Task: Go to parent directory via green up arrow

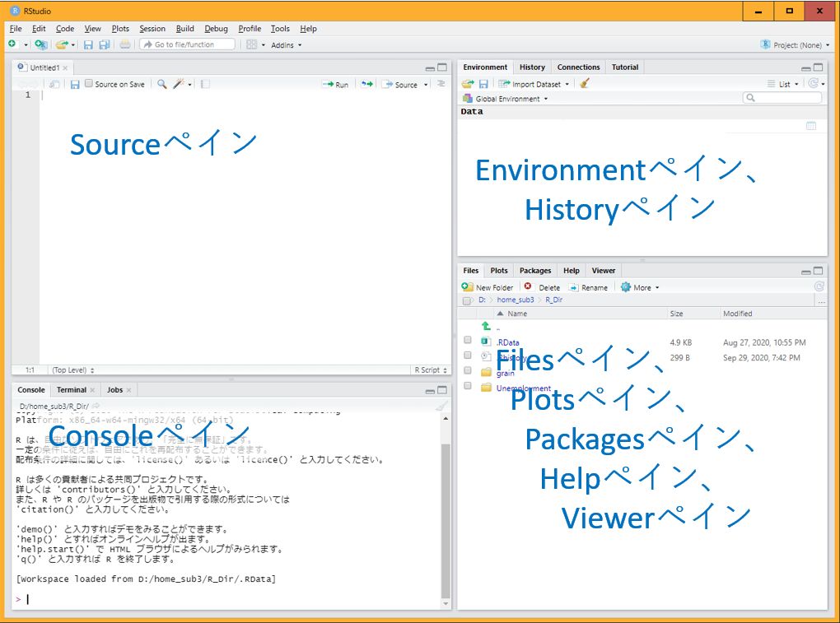Action: (x=486, y=326)
